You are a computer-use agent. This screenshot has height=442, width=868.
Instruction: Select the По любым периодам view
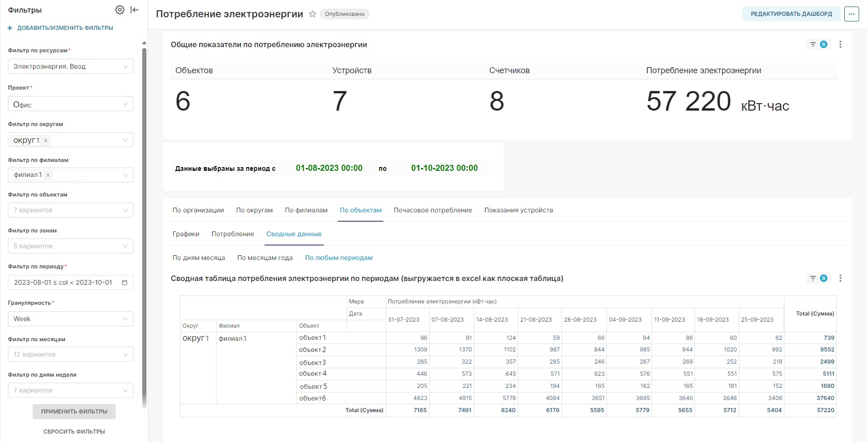pyautogui.click(x=339, y=258)
